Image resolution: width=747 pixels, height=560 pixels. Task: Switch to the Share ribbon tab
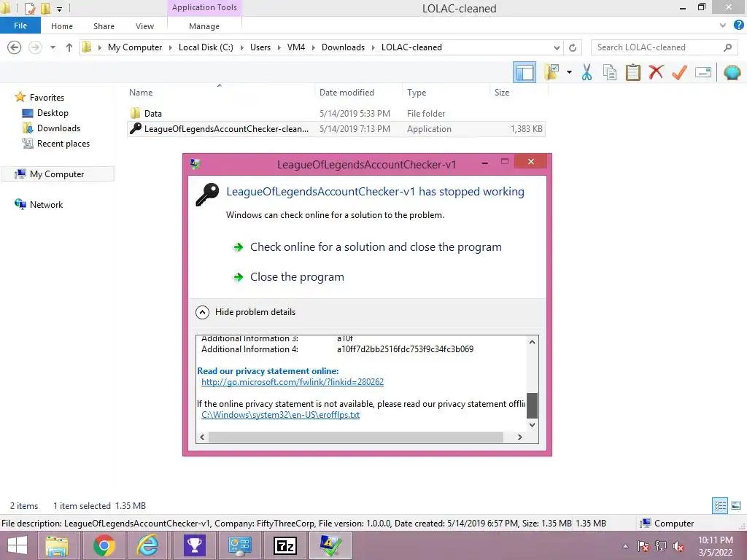(104, 26)
